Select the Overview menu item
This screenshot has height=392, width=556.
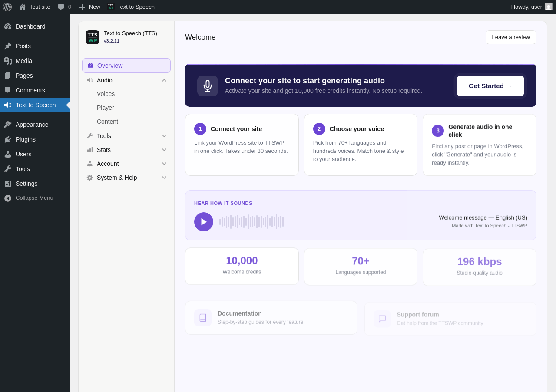coord(126,66)
